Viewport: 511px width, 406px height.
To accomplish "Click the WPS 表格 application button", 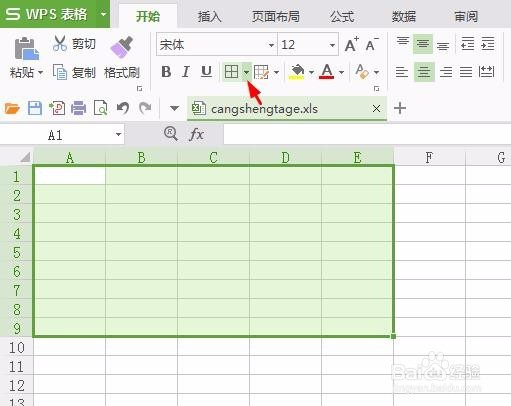I will (x=48, y=14).
